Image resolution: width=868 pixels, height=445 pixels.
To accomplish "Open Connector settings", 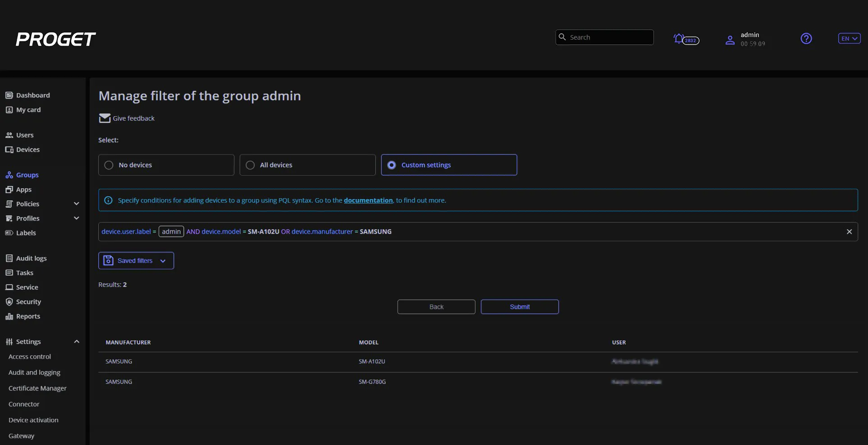I will point(24,404).
